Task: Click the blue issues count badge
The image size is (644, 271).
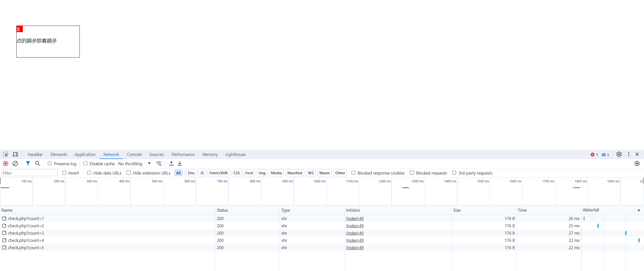Action: (605, 155)
